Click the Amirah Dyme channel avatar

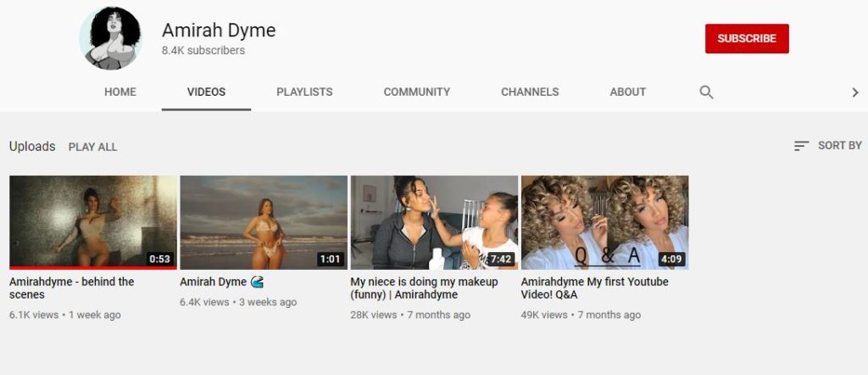(x=110, y=38)
